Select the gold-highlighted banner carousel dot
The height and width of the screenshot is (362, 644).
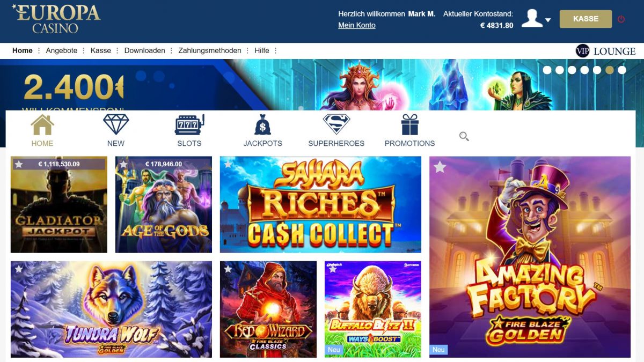(610, 70)
